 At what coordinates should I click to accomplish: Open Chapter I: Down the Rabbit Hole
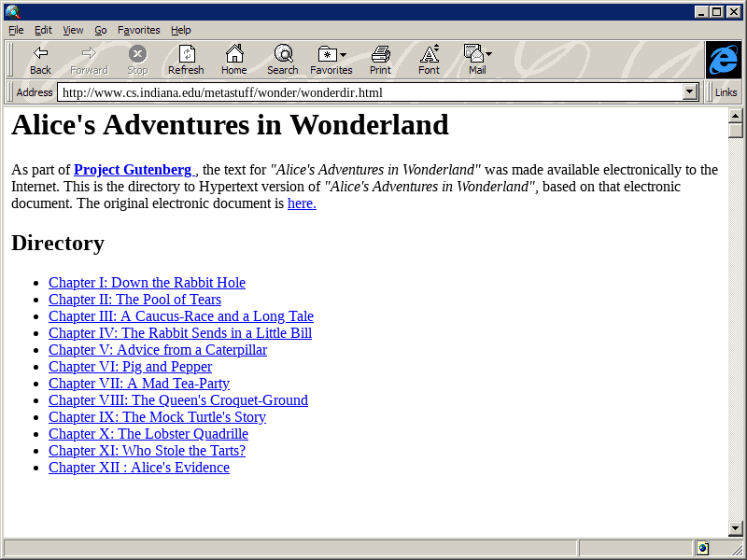pyautogui.click(x=147, y=283)
